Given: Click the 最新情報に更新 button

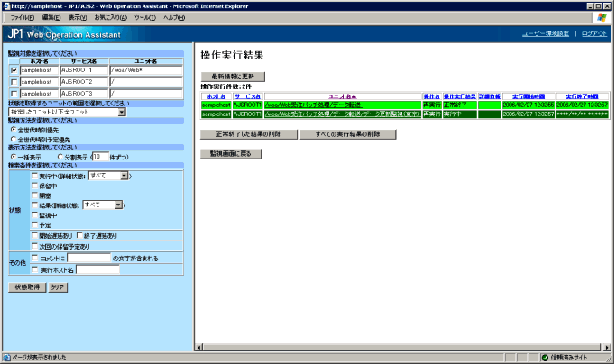Looking at the screenshot, I should (234, 77).
